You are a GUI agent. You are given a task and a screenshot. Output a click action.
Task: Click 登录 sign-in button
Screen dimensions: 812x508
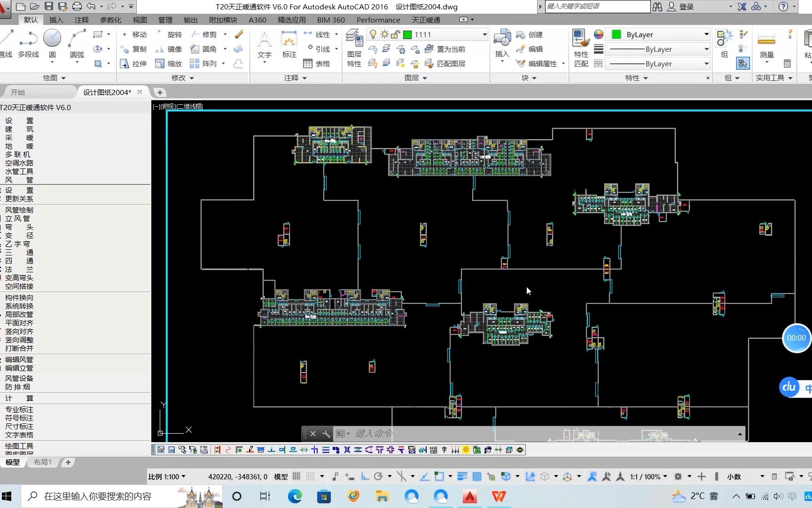pyautogui.click(x=681, y=7)
